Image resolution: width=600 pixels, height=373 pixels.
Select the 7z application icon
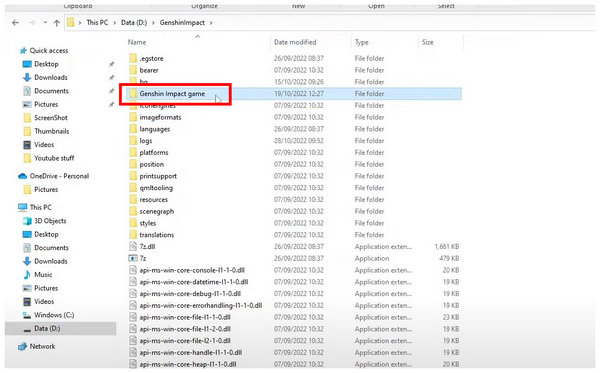[133, 258]
